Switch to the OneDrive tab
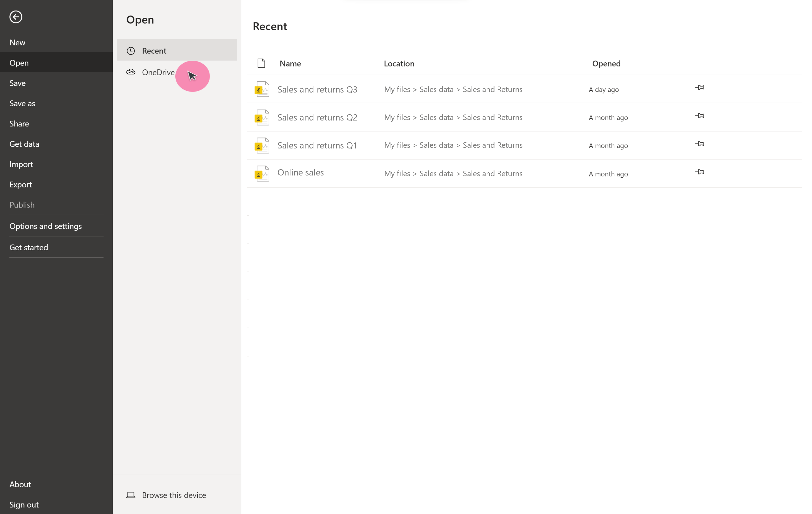The image size is (812, 514). (x=158, y=72)
